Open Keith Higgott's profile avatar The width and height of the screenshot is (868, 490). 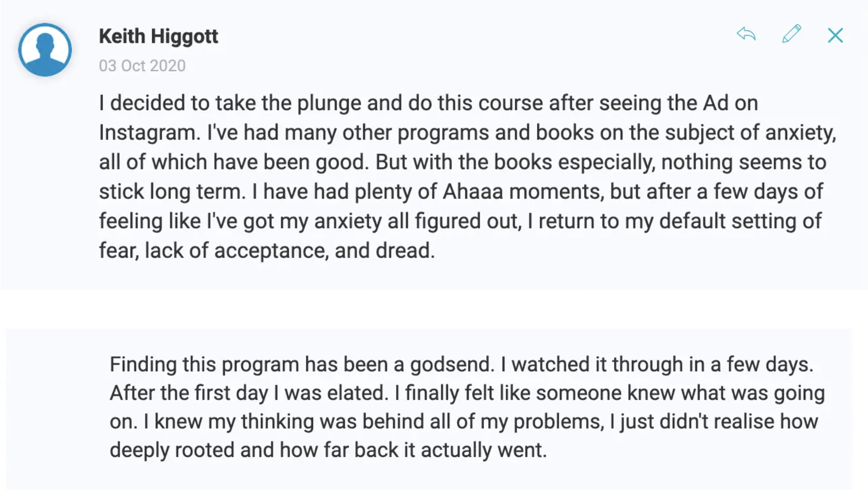(x=45, y=50)
